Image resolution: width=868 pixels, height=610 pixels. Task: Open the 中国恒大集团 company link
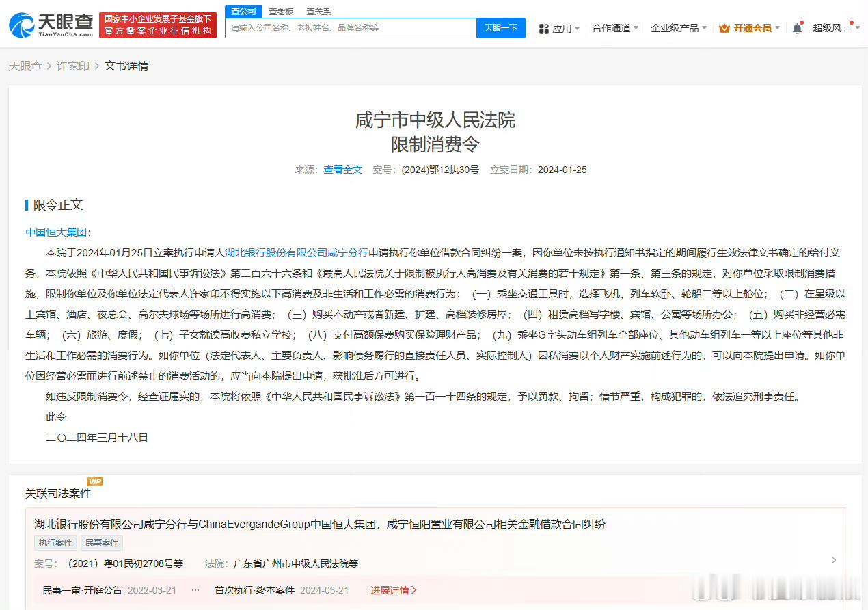56,232
